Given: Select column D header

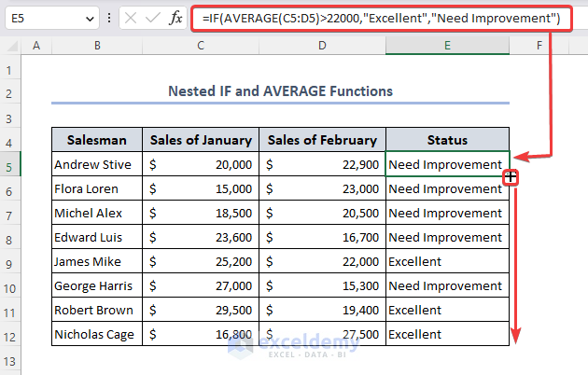Looking at the screenshot, I should tap(321, 45).
